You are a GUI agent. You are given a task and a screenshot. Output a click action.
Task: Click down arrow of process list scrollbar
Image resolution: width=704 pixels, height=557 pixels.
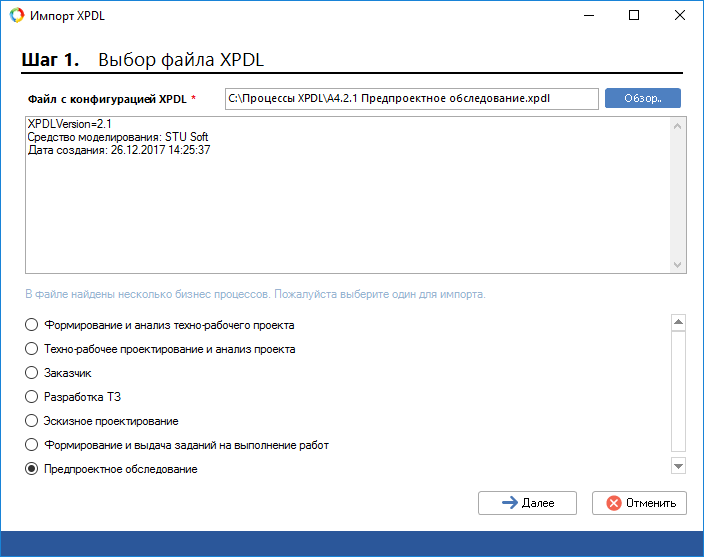[x=678, y=466]
